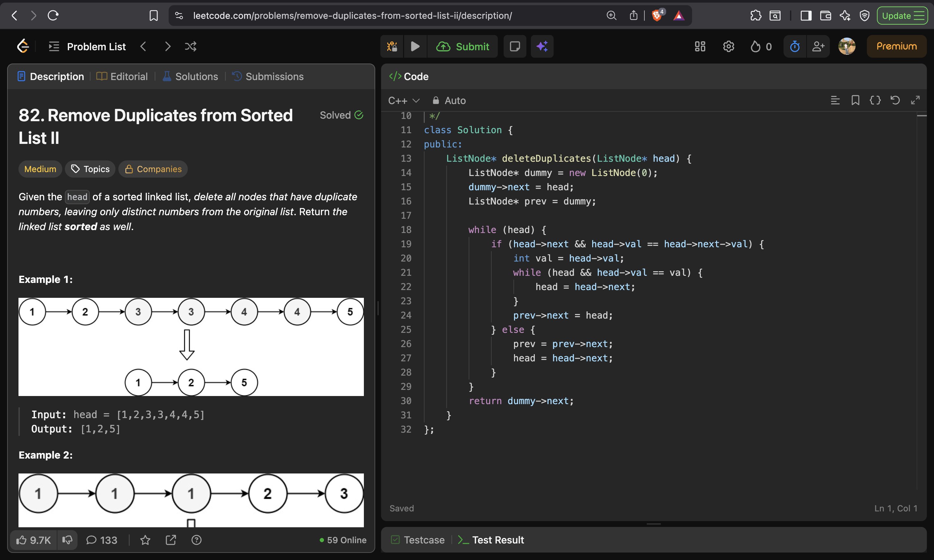Click the AI sparkle assistant icon
Viewport: 934px width, 560px height.
tap(542, 46)
